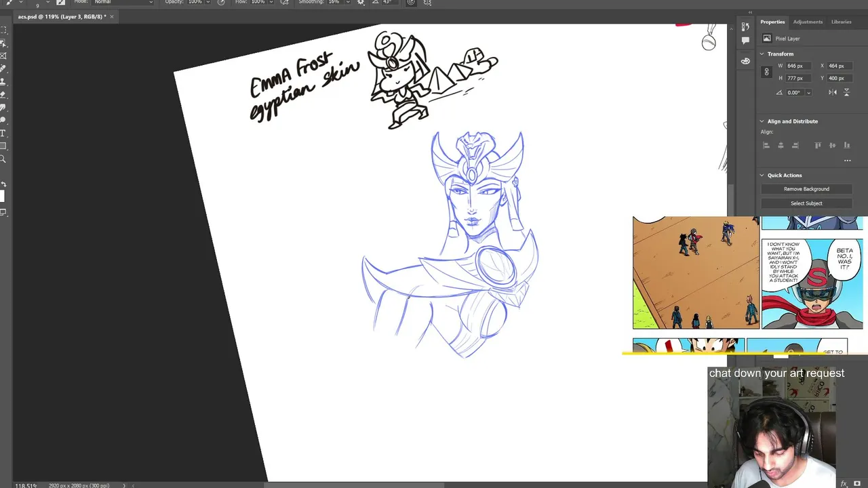Toggle pressure for size button
This screenshot has height=488, width=868.
411,3
